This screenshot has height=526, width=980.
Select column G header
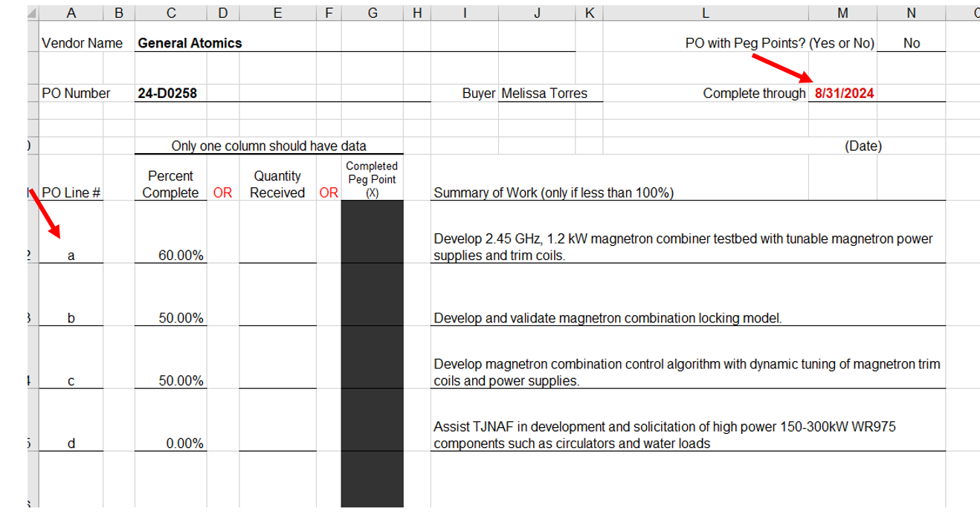(x=373, y=13)
